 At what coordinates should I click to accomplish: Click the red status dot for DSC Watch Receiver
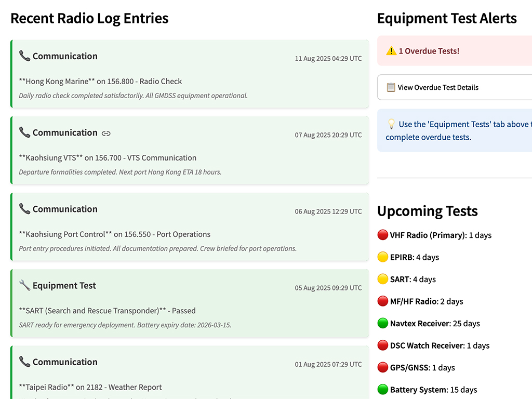(383, 345)
